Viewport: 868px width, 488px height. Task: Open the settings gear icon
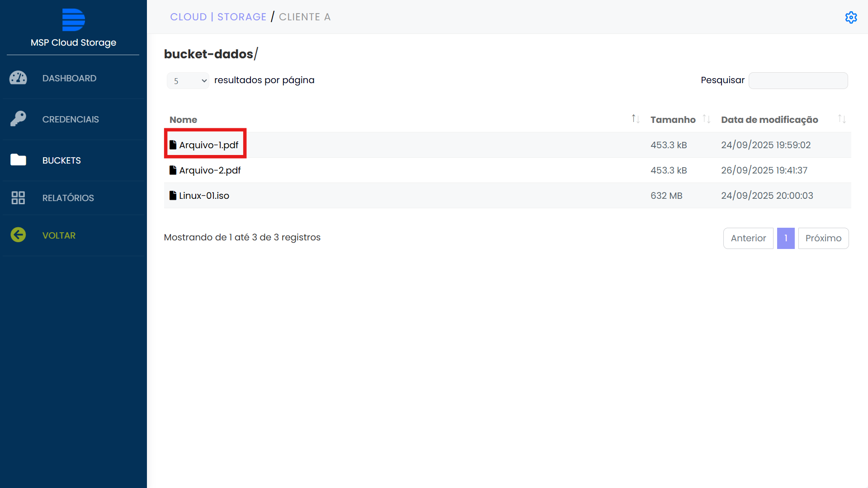pyautogui.click(x=851, y=17)
